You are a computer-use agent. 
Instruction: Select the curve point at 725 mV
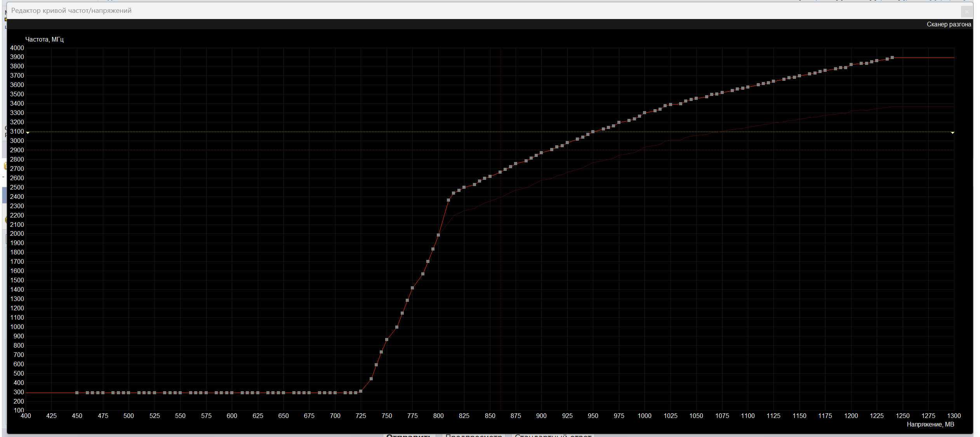(x=361, y=391)
